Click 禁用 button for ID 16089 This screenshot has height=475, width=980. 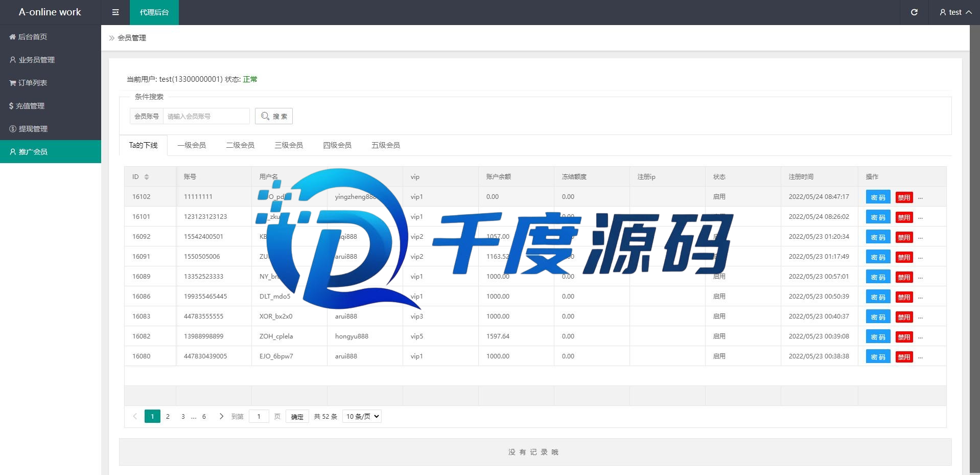[904, 277]
